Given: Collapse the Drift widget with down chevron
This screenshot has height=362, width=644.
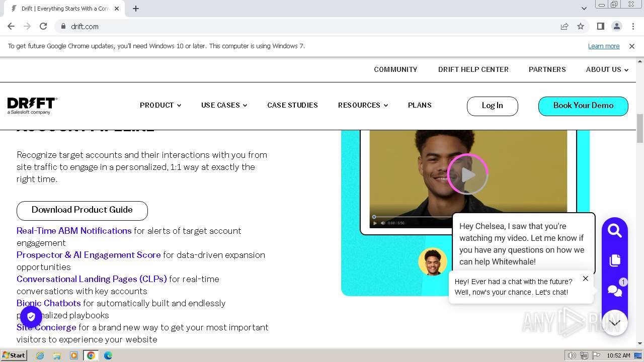Looking at the screenshot, I should click(x=615, y=323).
